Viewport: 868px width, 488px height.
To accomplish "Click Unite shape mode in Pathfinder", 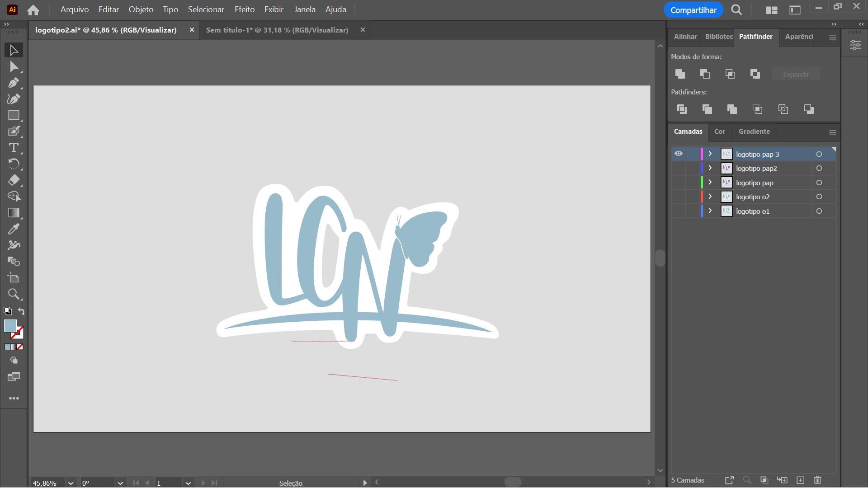I will [x=680, y=74].
